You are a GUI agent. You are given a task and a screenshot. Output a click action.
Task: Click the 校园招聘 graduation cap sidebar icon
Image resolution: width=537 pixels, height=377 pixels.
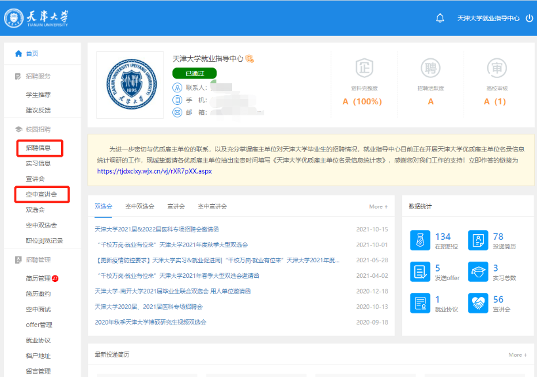18,129
